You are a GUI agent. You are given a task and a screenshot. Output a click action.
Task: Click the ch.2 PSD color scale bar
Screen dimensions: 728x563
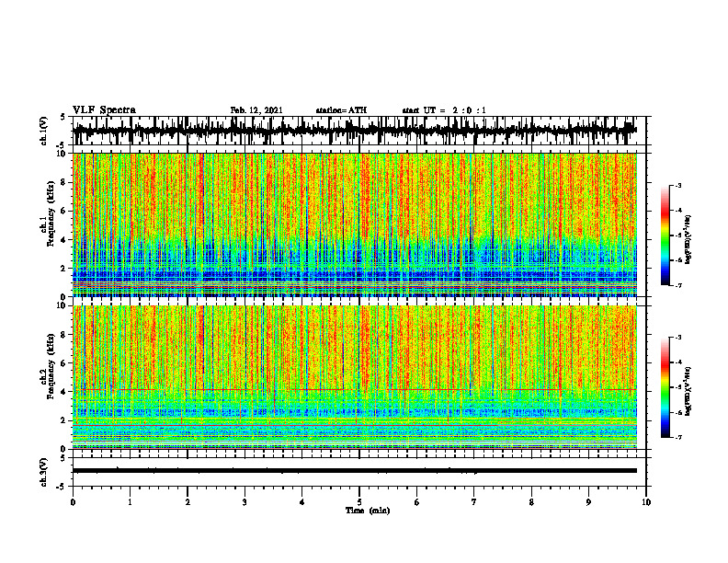tap(665, 387)
